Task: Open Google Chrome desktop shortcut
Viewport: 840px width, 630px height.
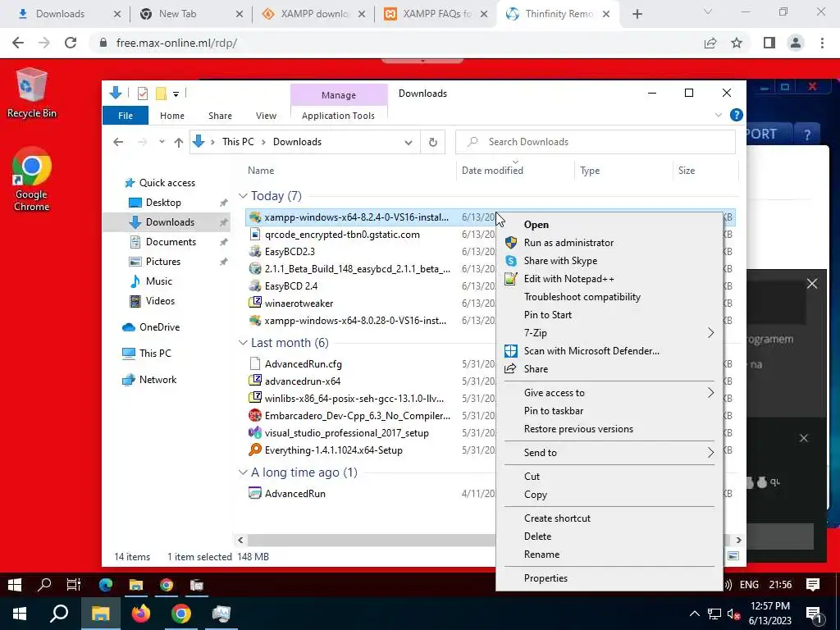Action: pyautogui.click(x=32, y=180)
